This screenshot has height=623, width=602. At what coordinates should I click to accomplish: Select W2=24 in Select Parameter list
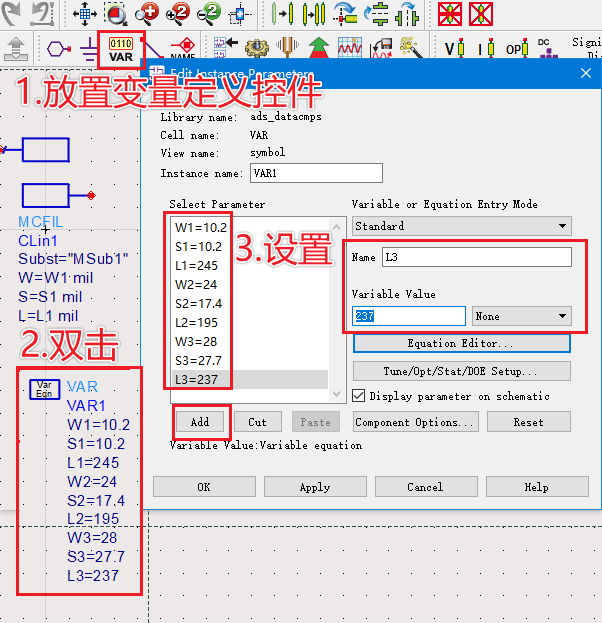click(250, 284)
